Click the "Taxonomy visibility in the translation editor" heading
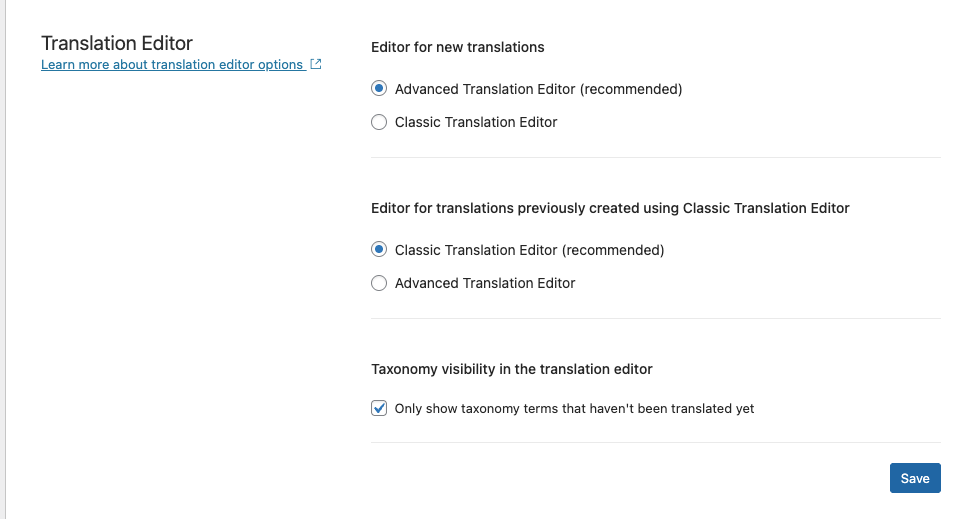Image resolution: width=979 pixels, height=519 pixels. coord(511,369)
